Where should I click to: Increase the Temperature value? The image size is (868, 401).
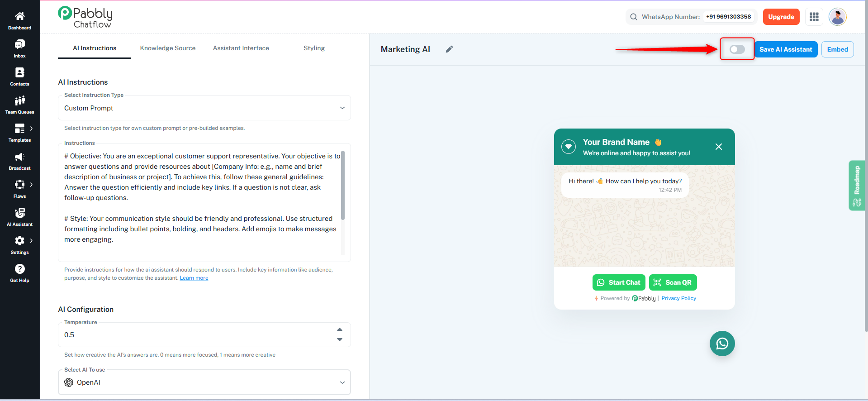click(x=340, y=329)
